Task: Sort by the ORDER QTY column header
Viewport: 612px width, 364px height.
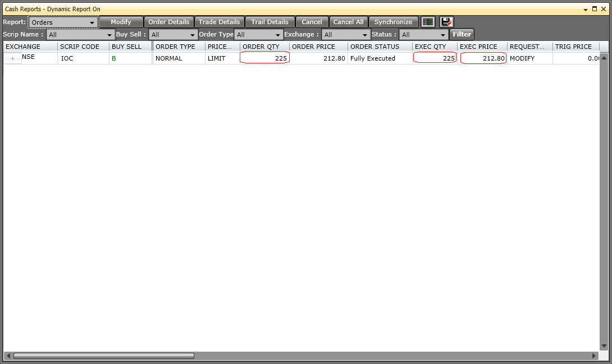Action: [264, 47]
